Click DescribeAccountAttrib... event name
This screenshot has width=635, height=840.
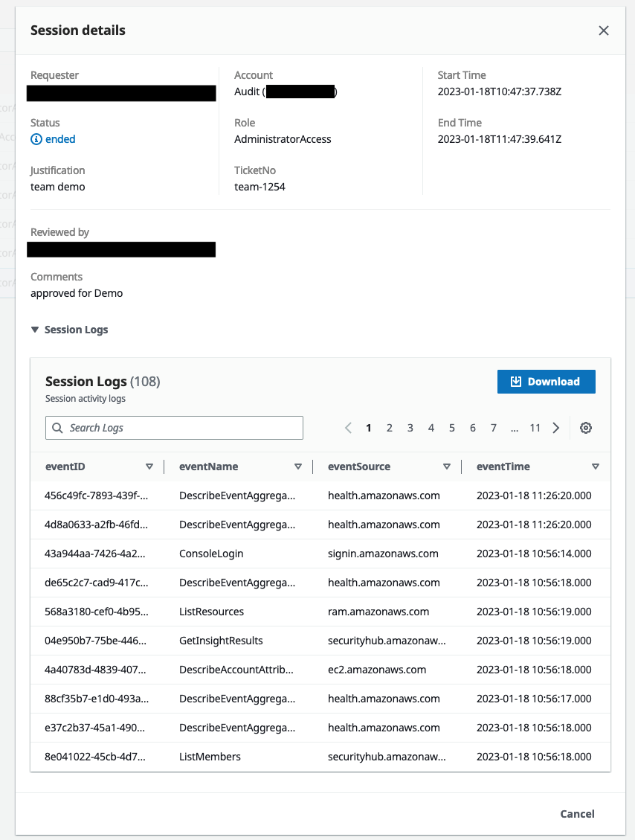(236, 670)
